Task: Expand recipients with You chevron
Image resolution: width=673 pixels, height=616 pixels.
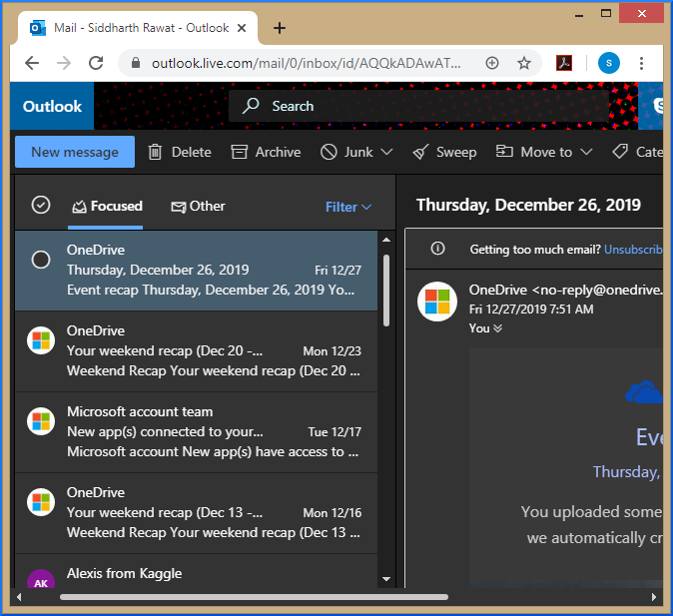Action: click(x=497, y=328)
